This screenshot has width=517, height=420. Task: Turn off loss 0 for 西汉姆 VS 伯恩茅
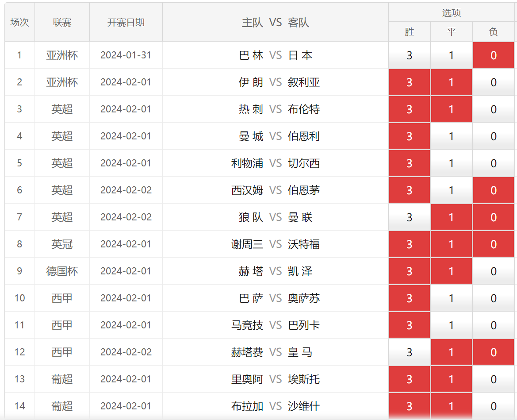[493, 190]
